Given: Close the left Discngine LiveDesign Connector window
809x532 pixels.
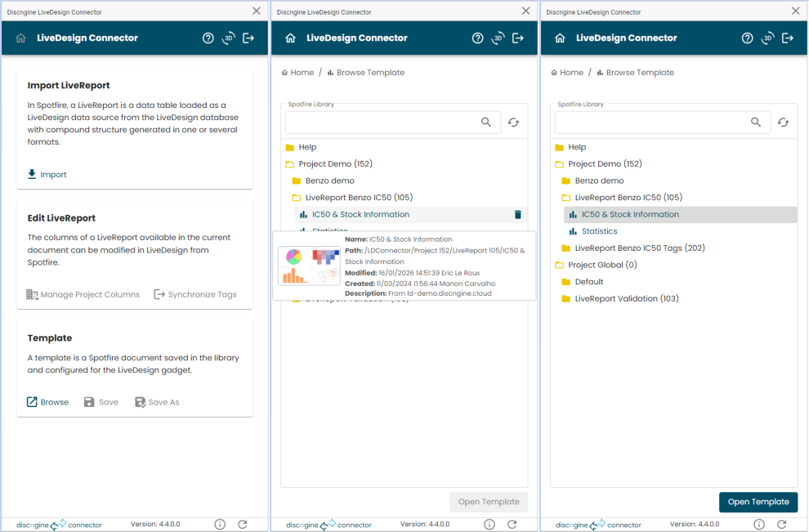Looking at the screenshot, I should (x=257, y=11).
